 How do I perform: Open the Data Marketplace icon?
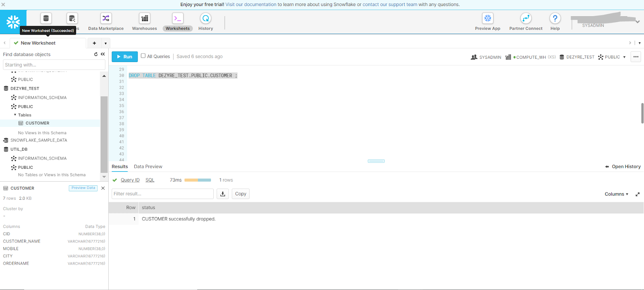105,19
